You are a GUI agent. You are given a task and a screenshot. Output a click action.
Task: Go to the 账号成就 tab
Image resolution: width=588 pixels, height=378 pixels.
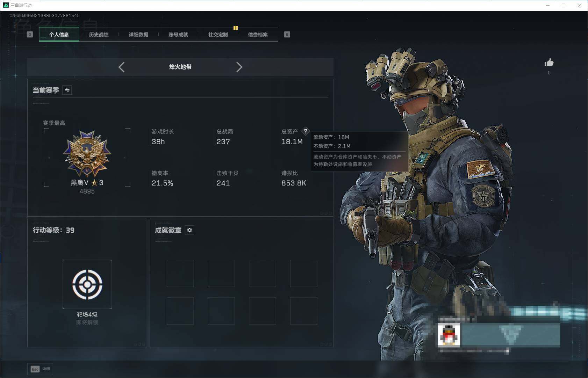point(178,35)
